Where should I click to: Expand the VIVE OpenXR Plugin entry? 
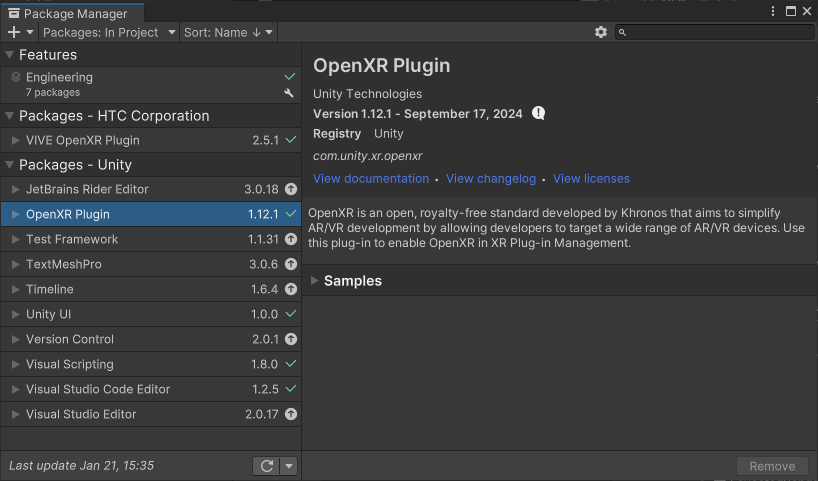[16, 140]
